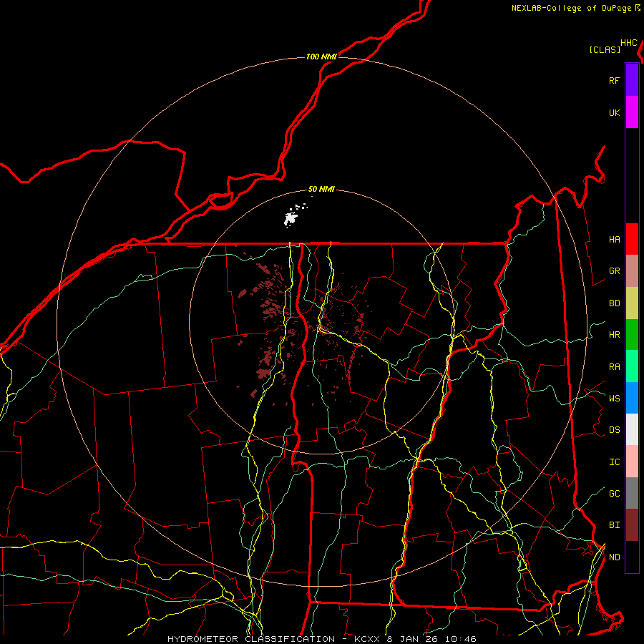
Task: Click the HA legend label
Action: [x=614, y=239]
